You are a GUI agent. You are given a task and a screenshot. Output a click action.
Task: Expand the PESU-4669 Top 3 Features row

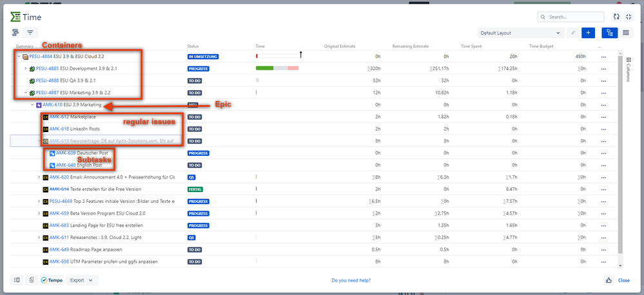tap(39, 202)
